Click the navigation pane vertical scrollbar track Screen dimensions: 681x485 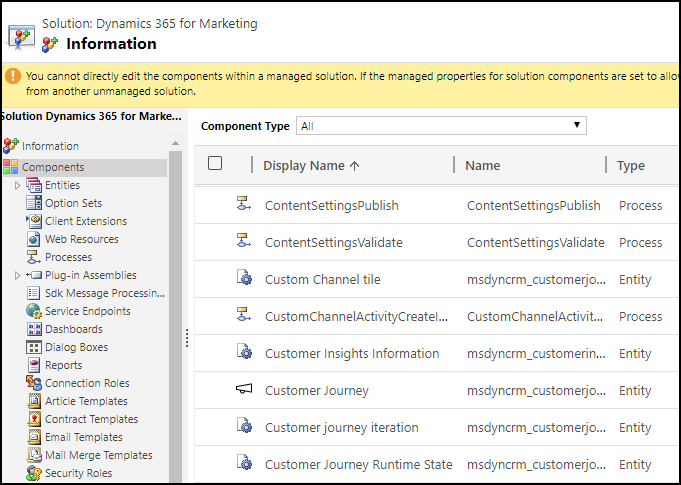tap(175, 317)
